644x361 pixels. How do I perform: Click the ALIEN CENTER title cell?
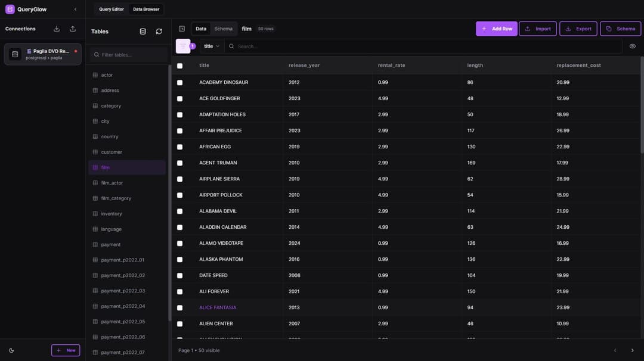click(216, 323)
